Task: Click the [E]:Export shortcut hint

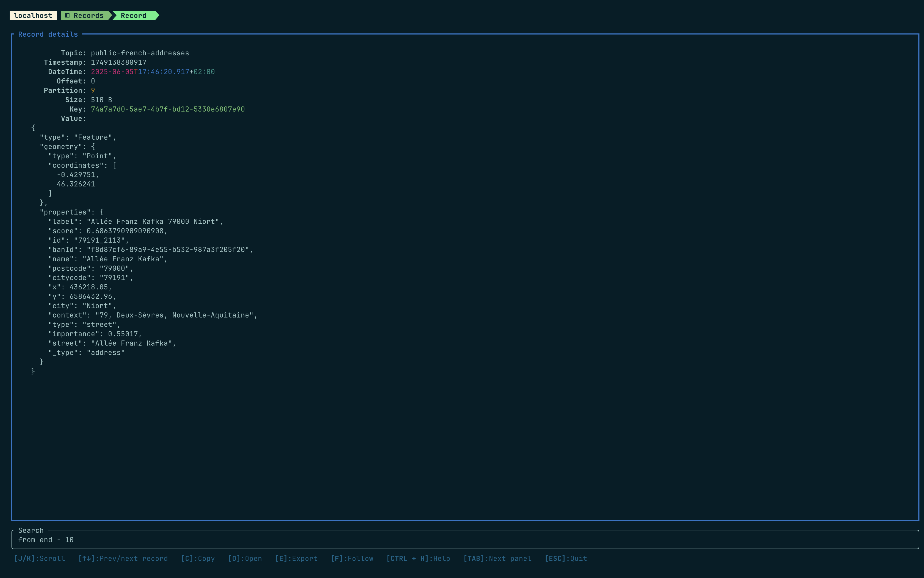Action: (x=296, y=558)
